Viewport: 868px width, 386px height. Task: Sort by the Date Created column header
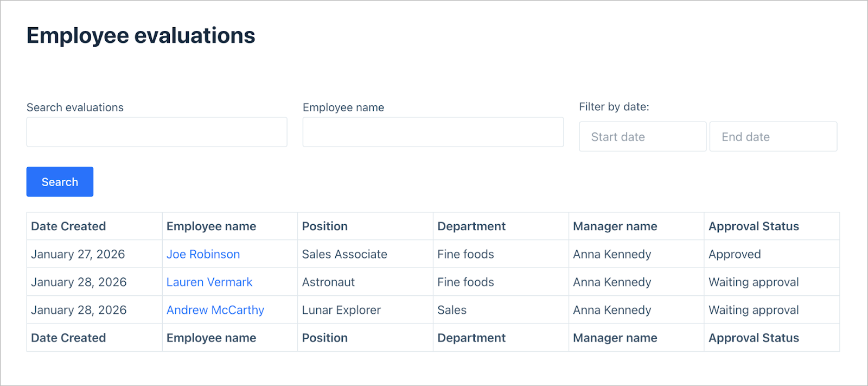pyautogui.click(x=68, y=226)
